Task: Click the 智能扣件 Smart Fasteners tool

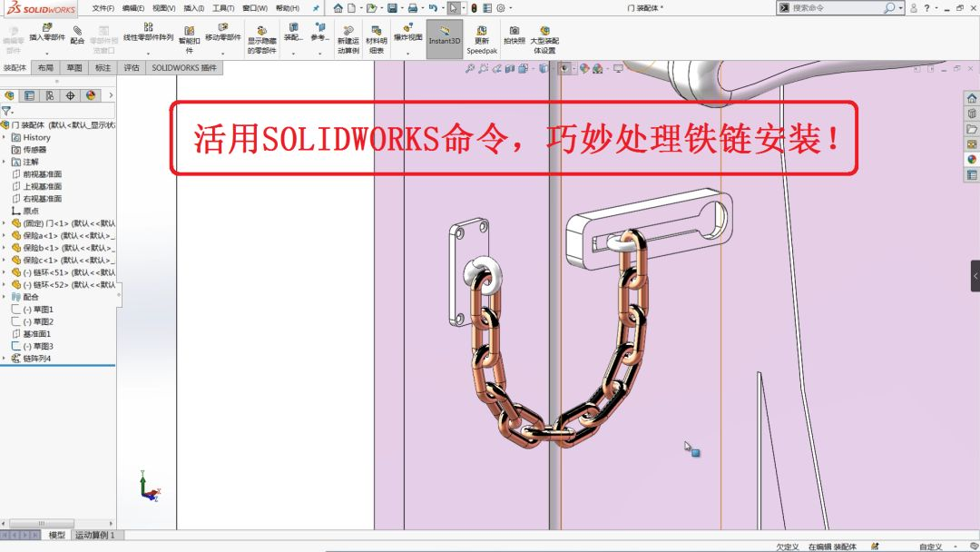Action: 190,40
